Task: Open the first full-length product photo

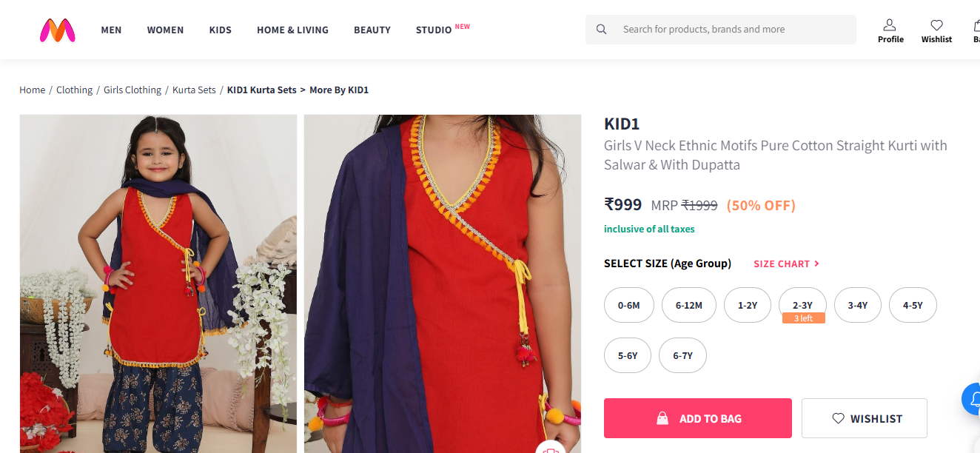Action: coord(158,283)
